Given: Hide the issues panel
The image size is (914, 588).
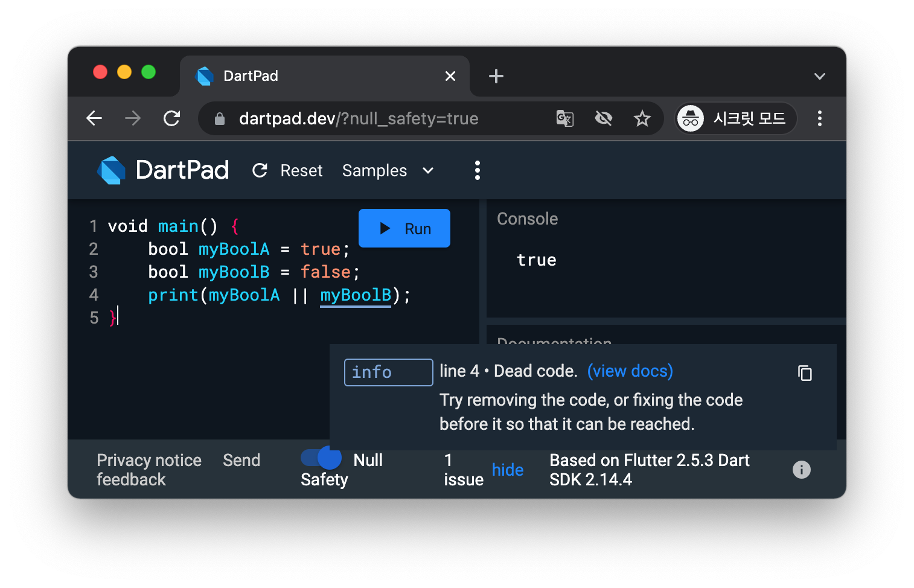Looking at the screenshot, I should [508, 470].
